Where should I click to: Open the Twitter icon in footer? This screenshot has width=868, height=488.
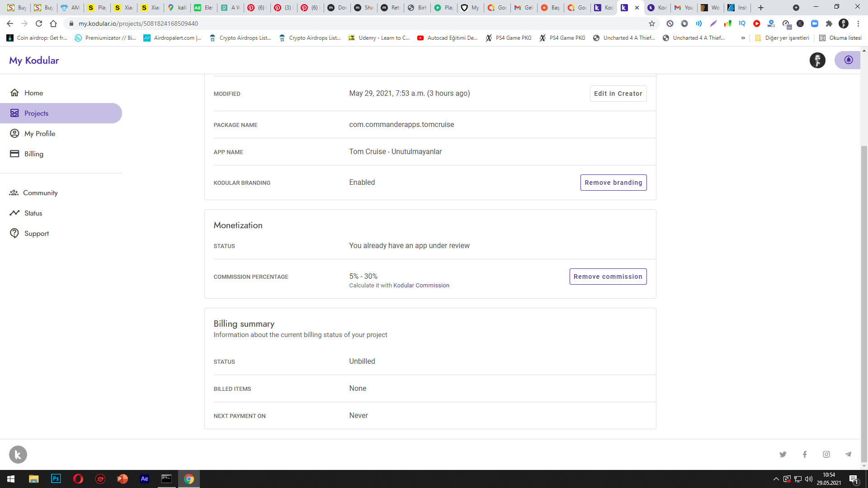(x=783, y=455)
